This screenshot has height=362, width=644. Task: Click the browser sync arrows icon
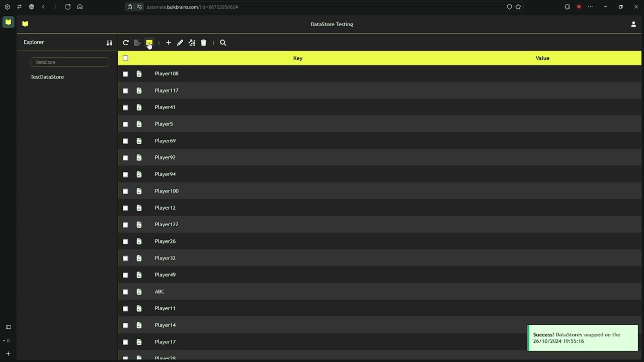point(19,7)
